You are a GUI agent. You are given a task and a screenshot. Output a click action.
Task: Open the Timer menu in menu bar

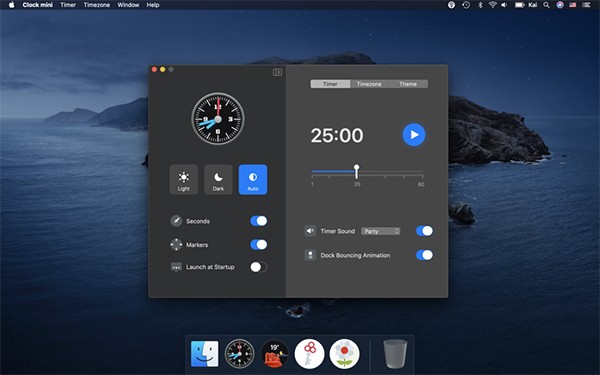point(68,5)
